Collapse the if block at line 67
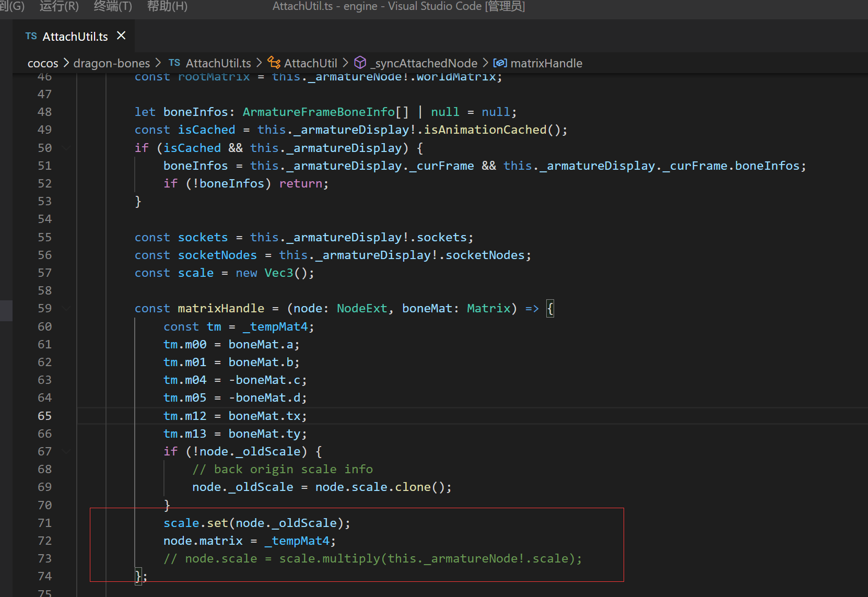Screen dimensions: 868x597 (x=66, y=451)
